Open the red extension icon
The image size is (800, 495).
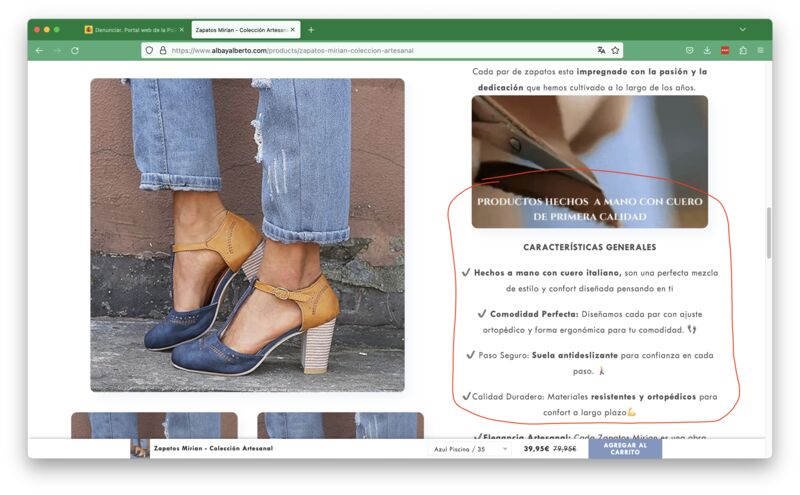[725, 50]
